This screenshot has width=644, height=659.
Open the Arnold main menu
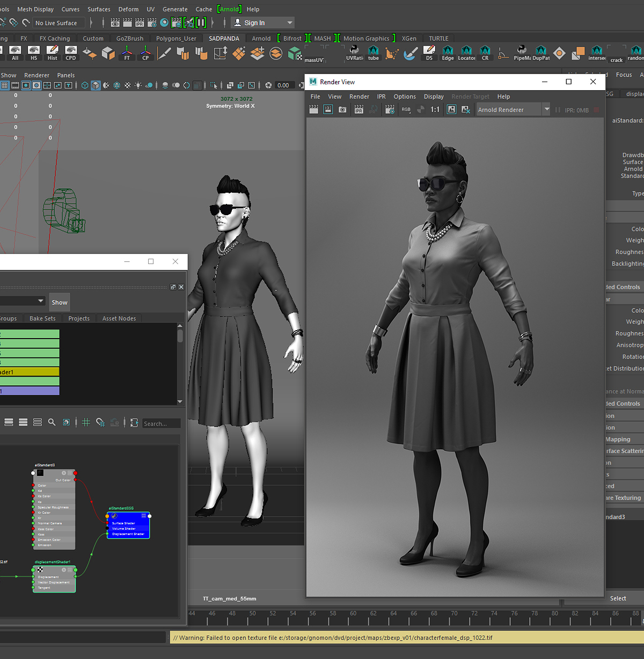[x=229, y=9]
